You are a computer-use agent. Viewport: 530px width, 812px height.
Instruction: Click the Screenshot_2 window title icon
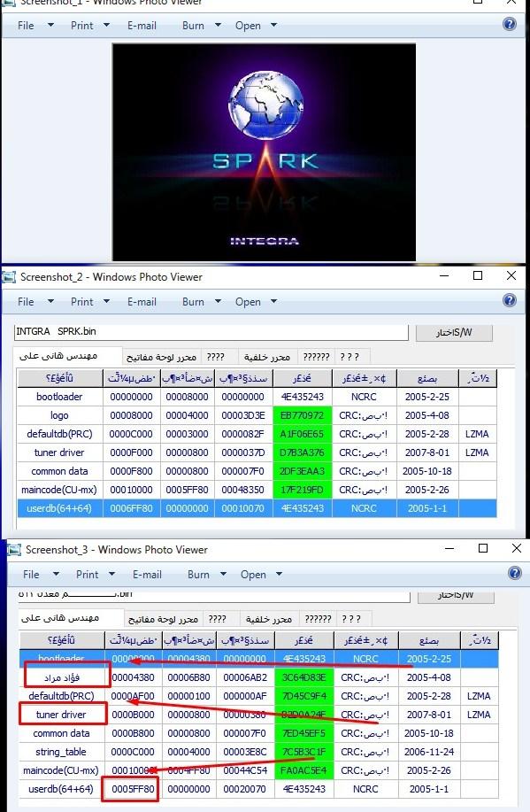9,277
